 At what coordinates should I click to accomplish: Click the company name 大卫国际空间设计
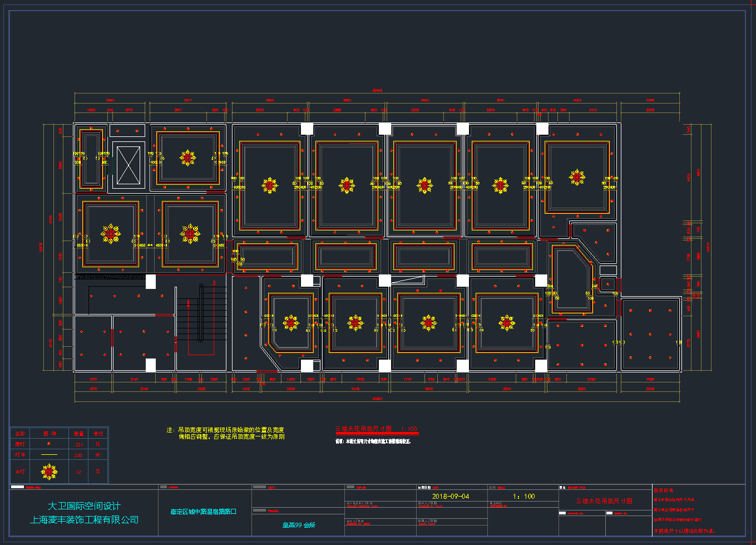click(x=84, y=506)
